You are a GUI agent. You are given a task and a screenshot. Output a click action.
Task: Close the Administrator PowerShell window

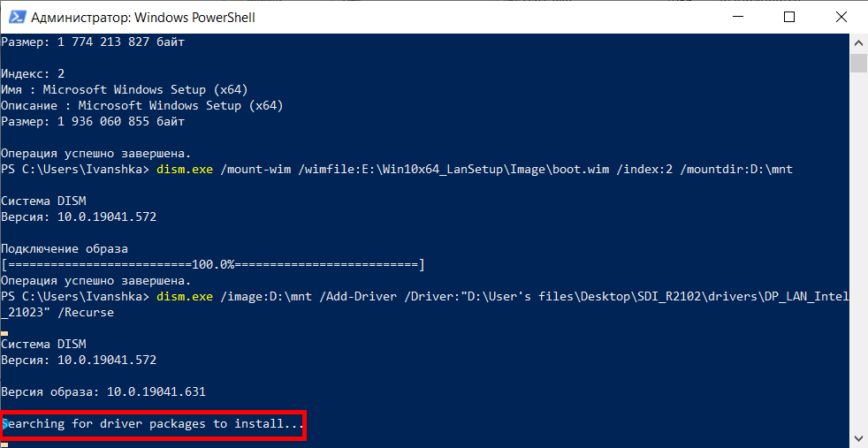point(841,17)
